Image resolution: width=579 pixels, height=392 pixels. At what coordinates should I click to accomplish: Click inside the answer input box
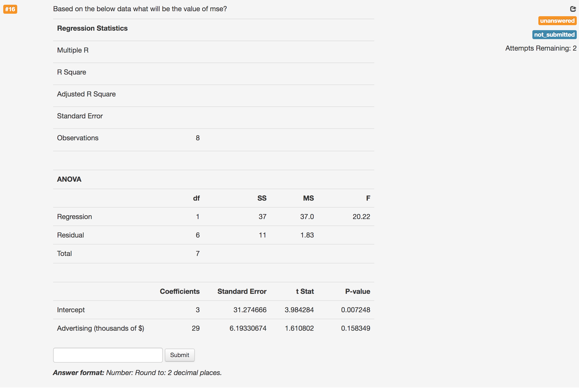coord(108,355)
